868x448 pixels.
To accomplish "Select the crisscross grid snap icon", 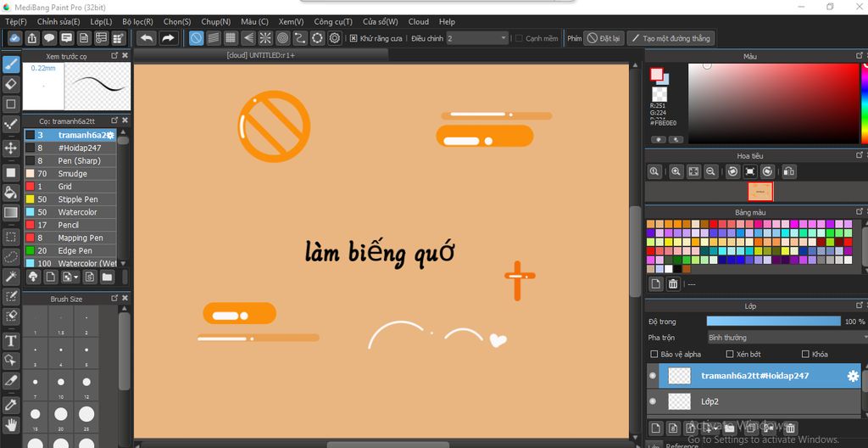I will point(231,38).
